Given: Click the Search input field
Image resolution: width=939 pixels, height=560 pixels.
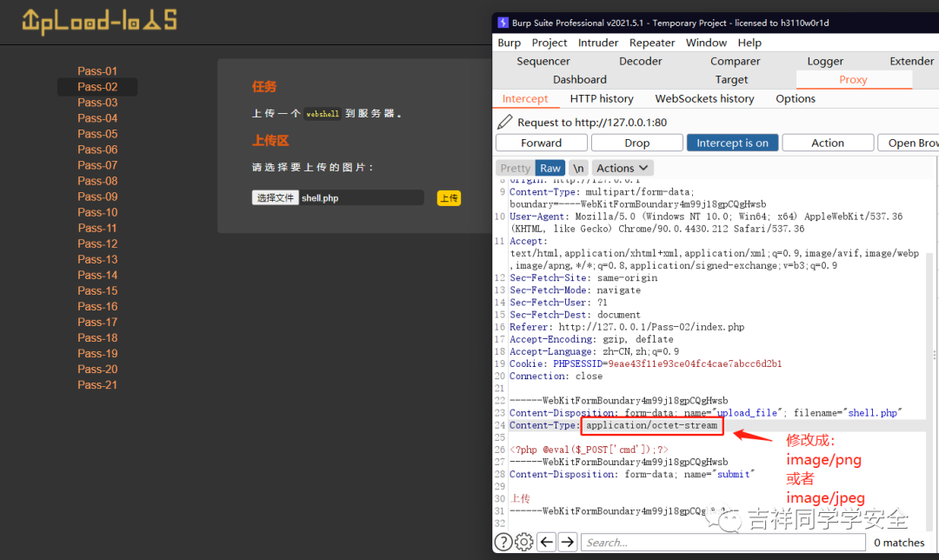Looking at the screenshot, I should 723,542.
